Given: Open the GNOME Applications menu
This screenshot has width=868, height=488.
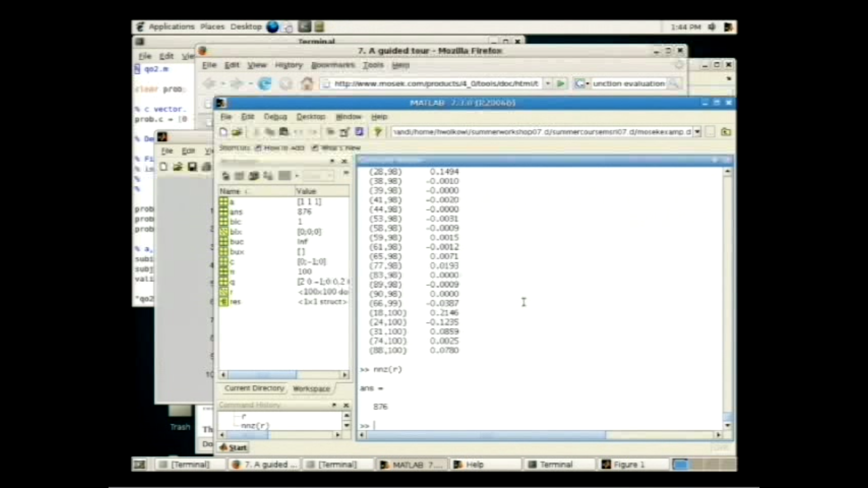Looking at the screenshot, I should (171, 27).
